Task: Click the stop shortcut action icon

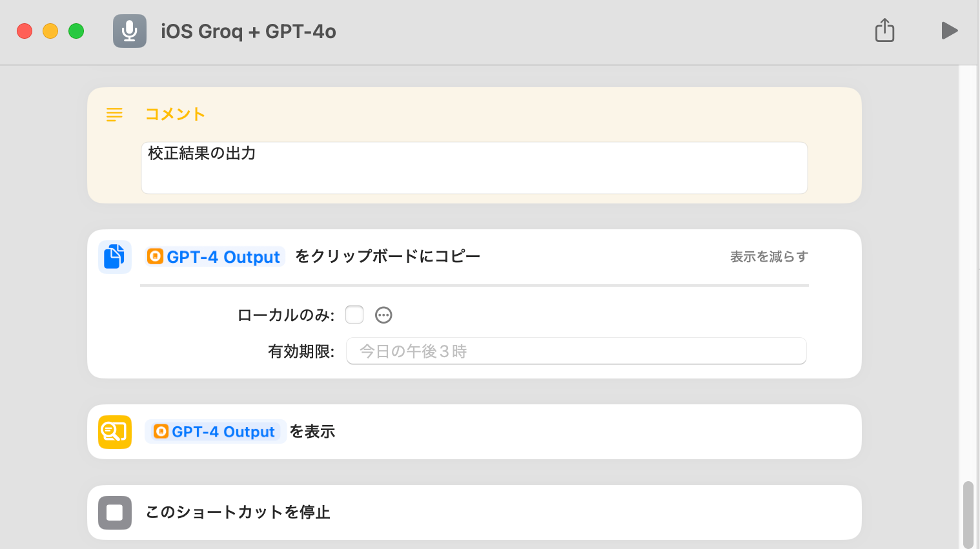Action: pyautogui.click(x=115, y=512)
